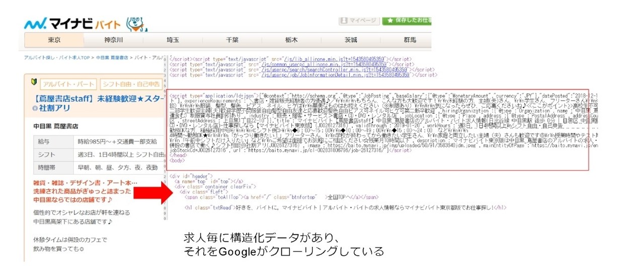This screenshot has height=279, width=644.
Task: Click span class="toAllTop" source line
Action: 282,197
